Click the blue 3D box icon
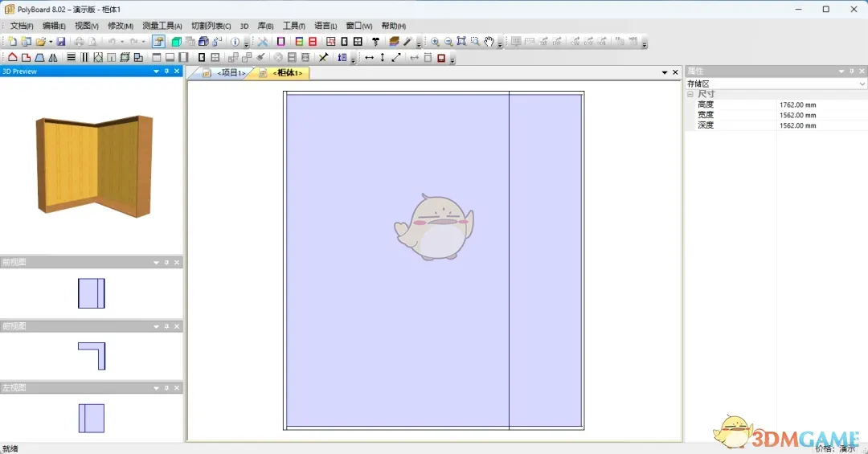 click(203, 42)
